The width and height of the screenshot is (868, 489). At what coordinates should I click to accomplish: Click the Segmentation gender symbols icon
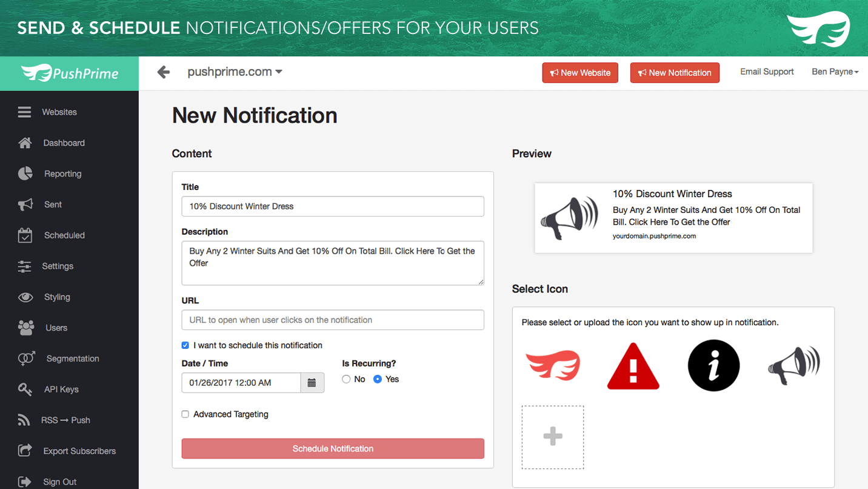(x=26, y=359)
